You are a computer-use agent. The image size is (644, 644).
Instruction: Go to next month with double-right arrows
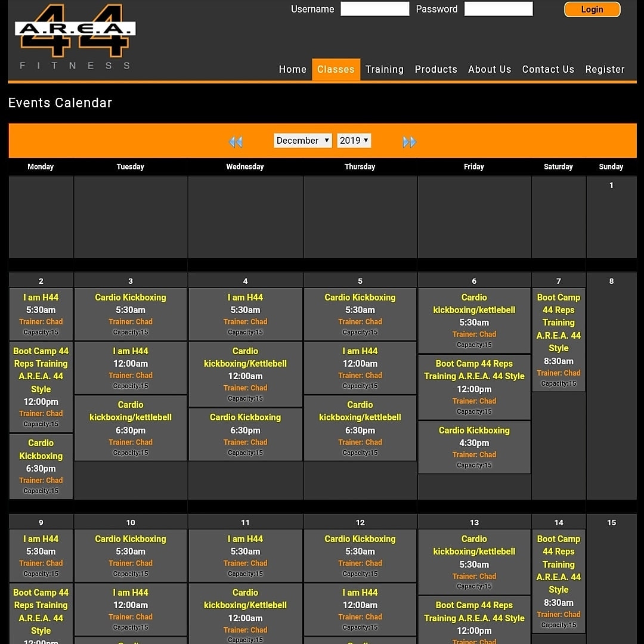(x=410, y=142)
